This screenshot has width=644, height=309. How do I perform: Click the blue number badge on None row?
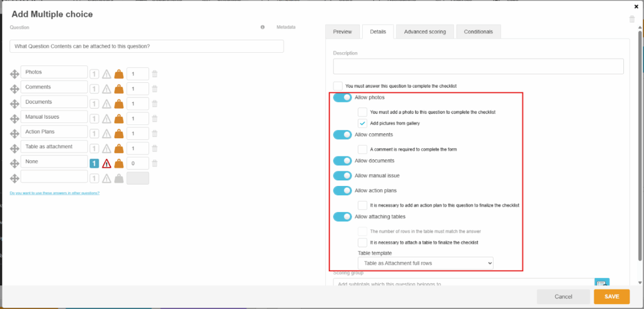pos(94,163)
